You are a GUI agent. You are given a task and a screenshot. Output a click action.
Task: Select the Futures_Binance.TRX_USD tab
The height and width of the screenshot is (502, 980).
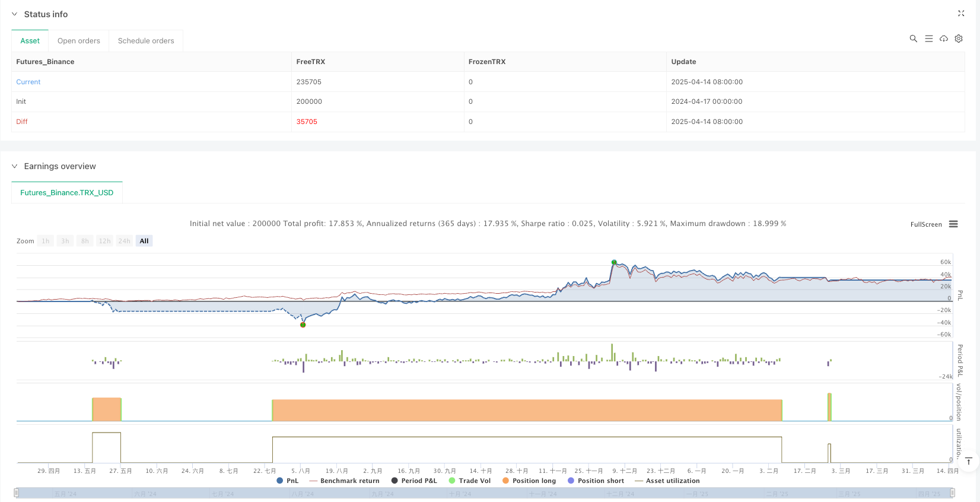pos(66,193)
